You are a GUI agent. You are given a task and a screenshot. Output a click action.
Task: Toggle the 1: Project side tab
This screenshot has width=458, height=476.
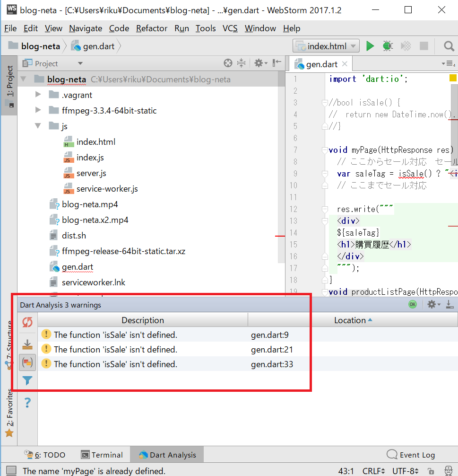[9, 86]
